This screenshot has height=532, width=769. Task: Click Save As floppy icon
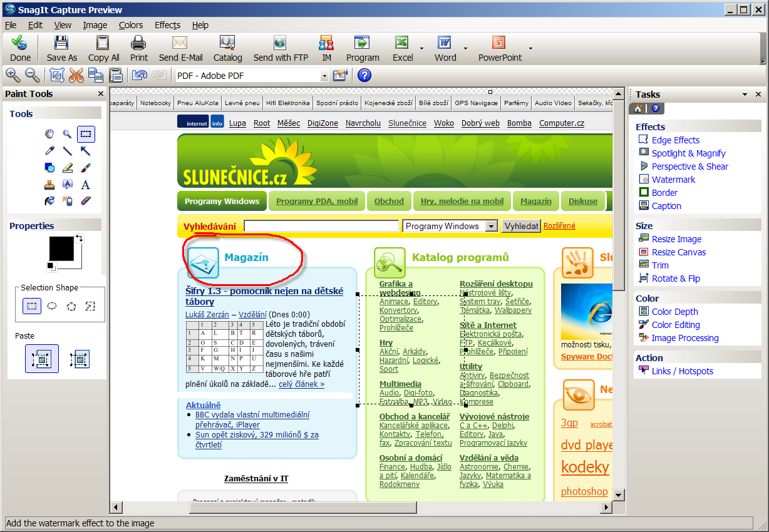click(x=61, y=43)
